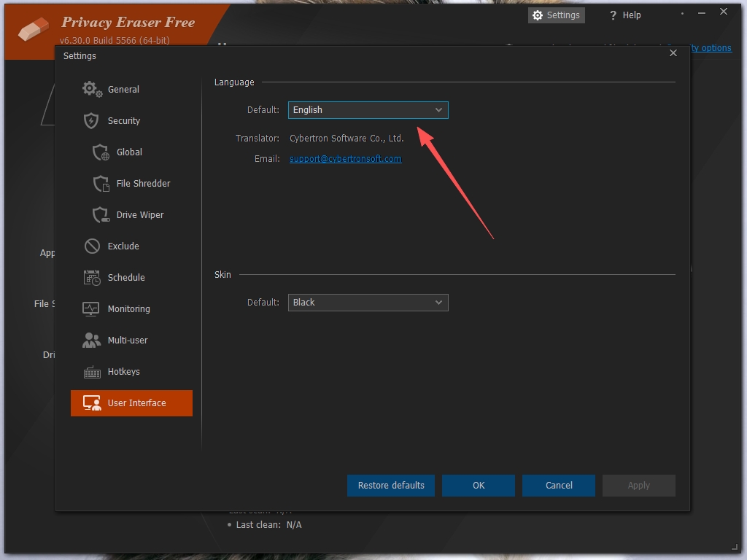This screenshot has height=560, width=747.
Task: Open the Exclude circle-slash icon
Action: (x=92, y=246)
